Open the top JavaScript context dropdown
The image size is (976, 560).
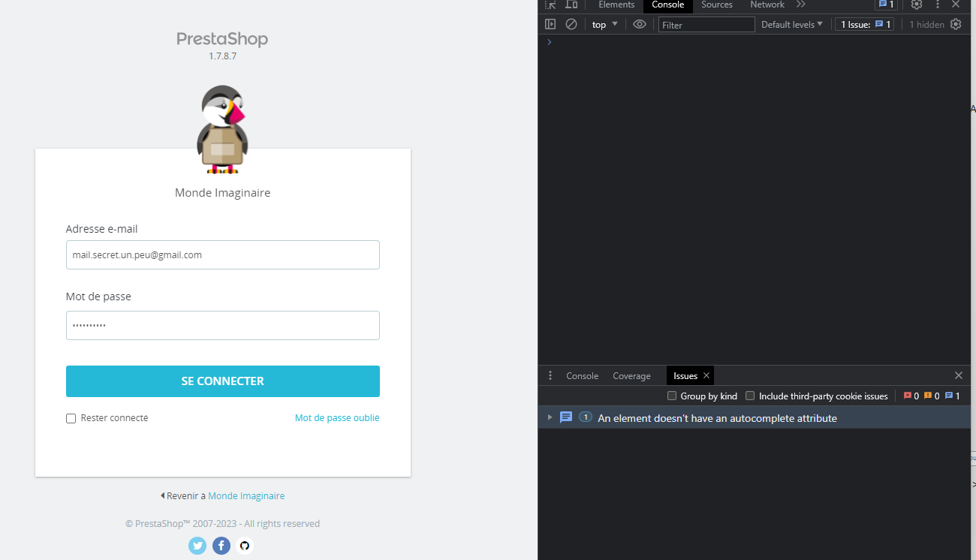tap(605, 24)
